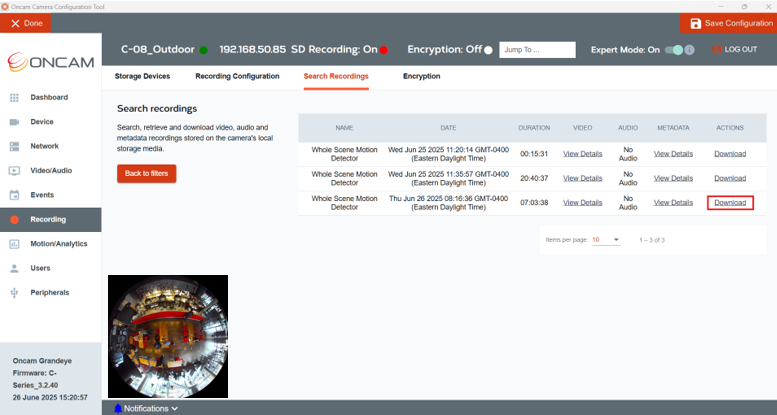Go to Dashboard in sidebar menu
Image resolution: width=777 pixels, height=415 pixels.
[x=49, y=98]
